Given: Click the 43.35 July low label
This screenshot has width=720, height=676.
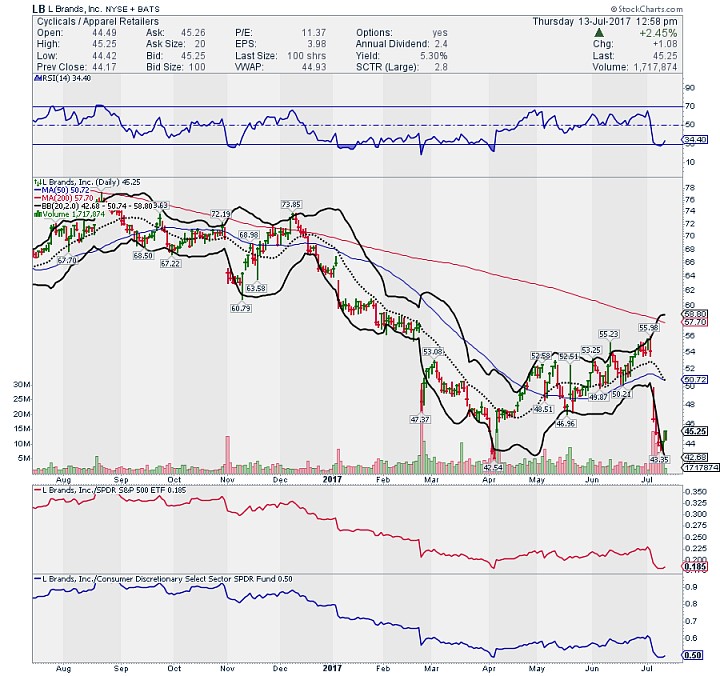Looking at the screenshot, I should pyautogui.click(x=659, y=459).
